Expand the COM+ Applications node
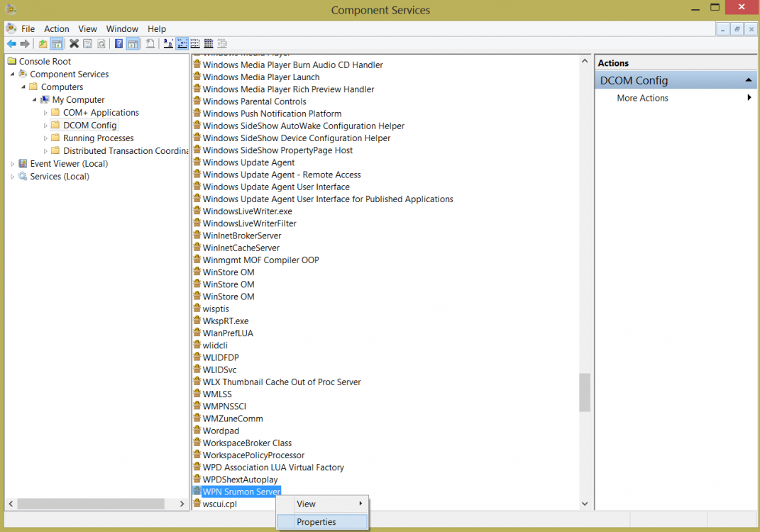The height and width of the screenshot is (532, 760). tap(45, 113)
